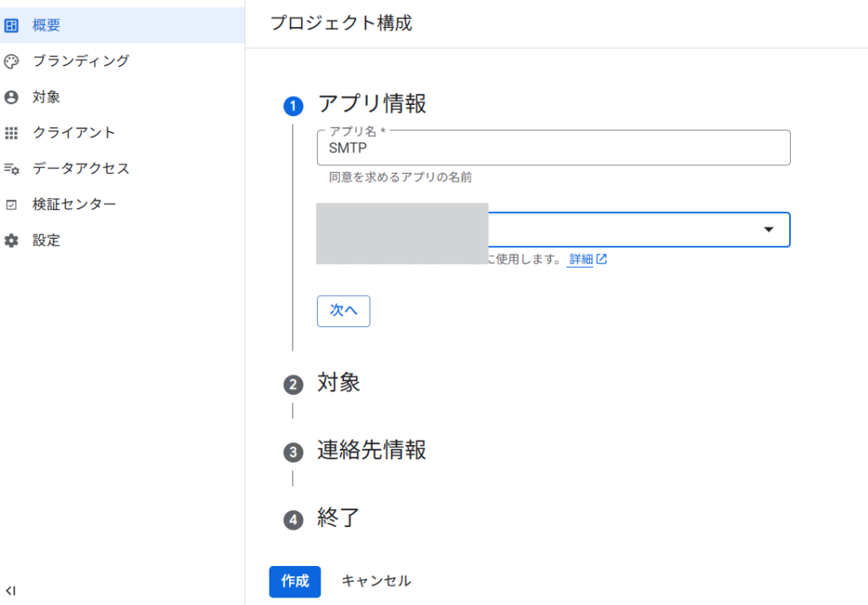Collapse the sidebar with bottom-left arrow icon
Image resolution: width=868 pixels, height=605 pixels.
[10, 590]
